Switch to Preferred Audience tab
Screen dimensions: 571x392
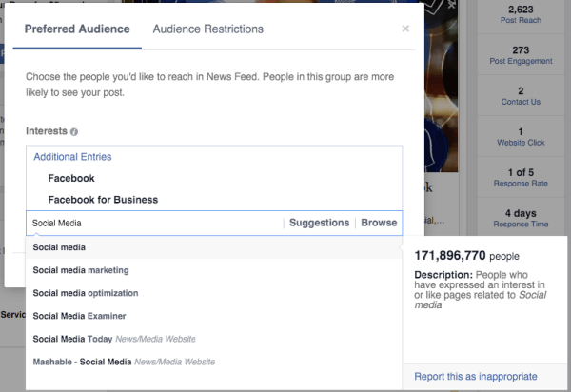(x=77, y=29)
